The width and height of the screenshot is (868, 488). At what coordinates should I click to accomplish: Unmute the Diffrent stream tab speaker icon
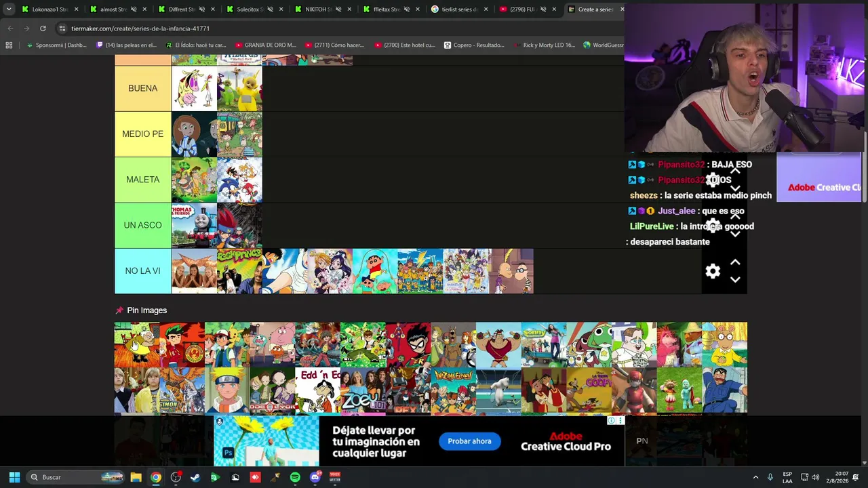201,9
